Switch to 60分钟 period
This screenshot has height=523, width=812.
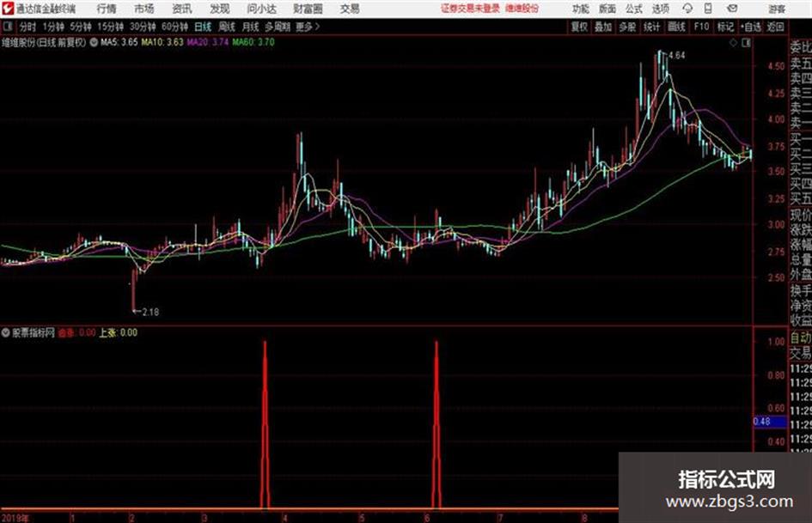point(174,27)
